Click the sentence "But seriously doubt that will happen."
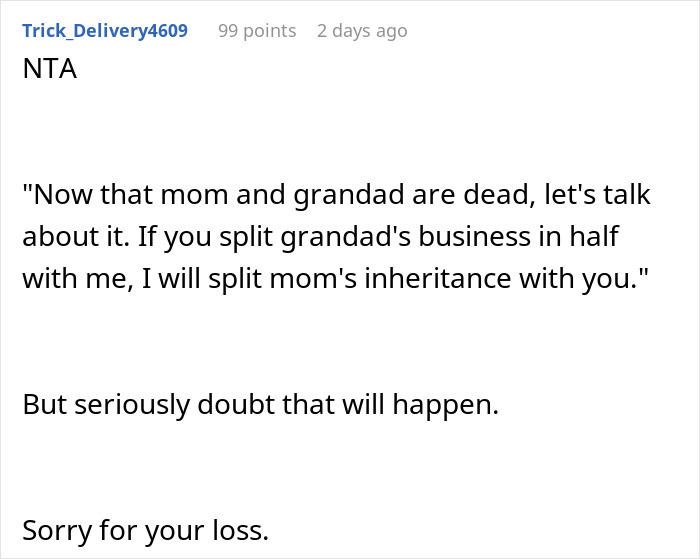This screenshot has height=559, width=700. (x=260, y=405)
